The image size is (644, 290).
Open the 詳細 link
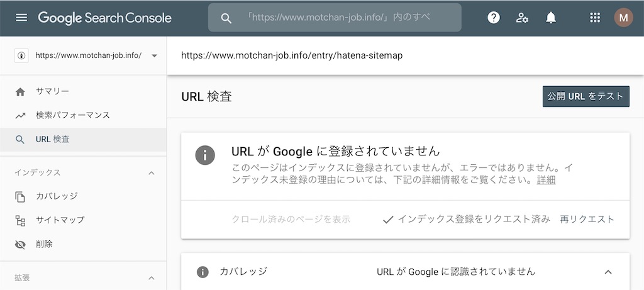[547, 180]
